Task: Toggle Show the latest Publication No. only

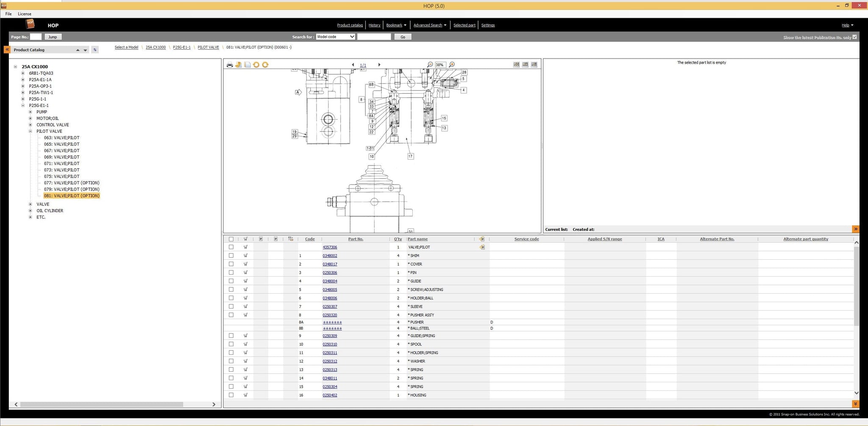Action: click(854, 37)
